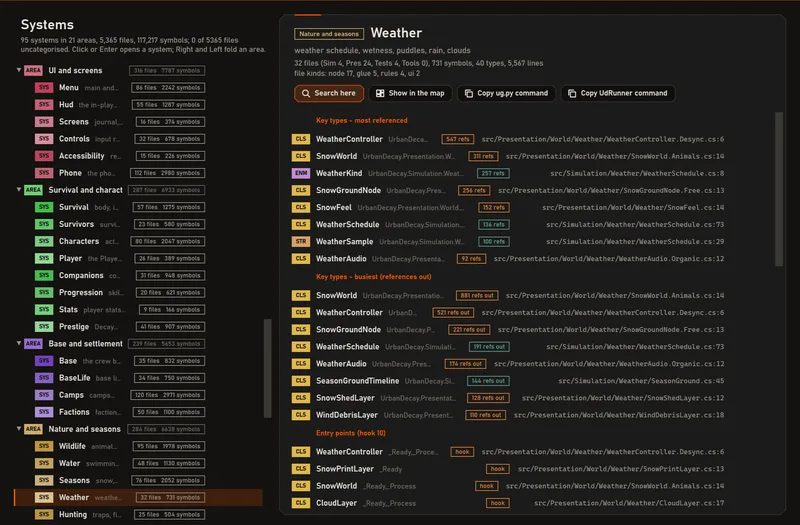Open the Water system
The image size is (800, 525).
(x=138, y=463)
